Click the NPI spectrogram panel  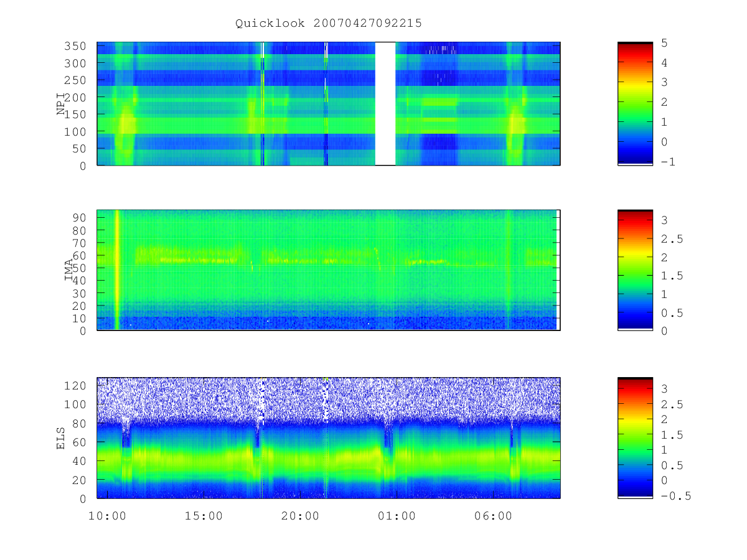329,104
